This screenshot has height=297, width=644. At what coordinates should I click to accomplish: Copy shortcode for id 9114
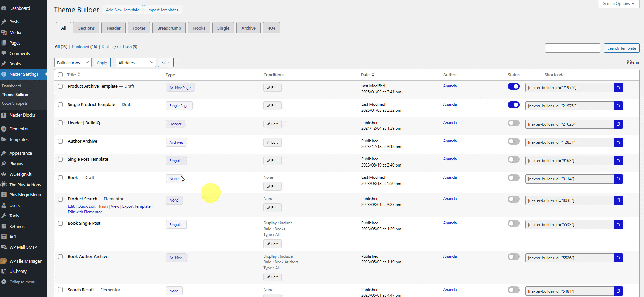pyautogui.click(x=618, y=179)
